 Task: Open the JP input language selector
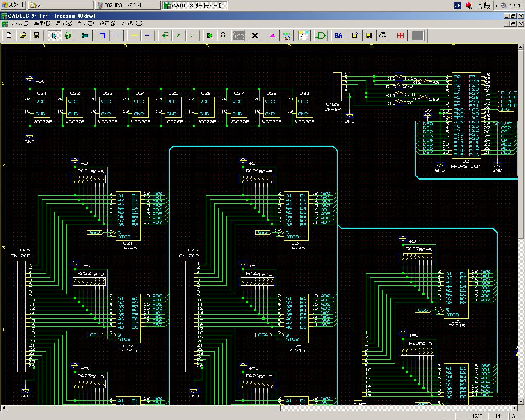point(457,5)
